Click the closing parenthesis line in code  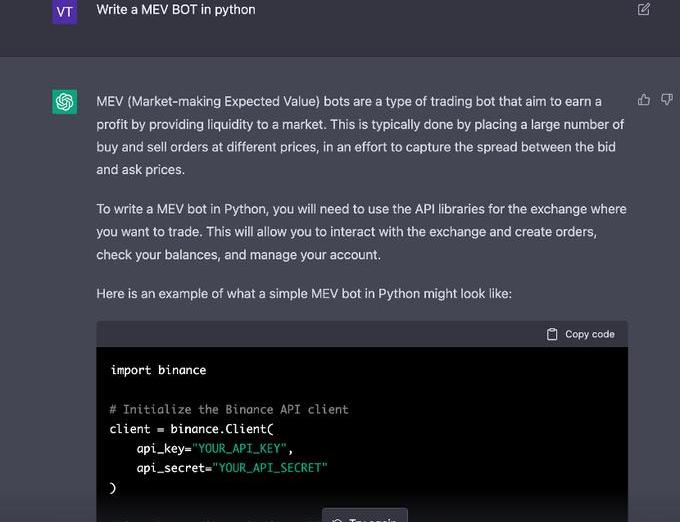[113, 488]
